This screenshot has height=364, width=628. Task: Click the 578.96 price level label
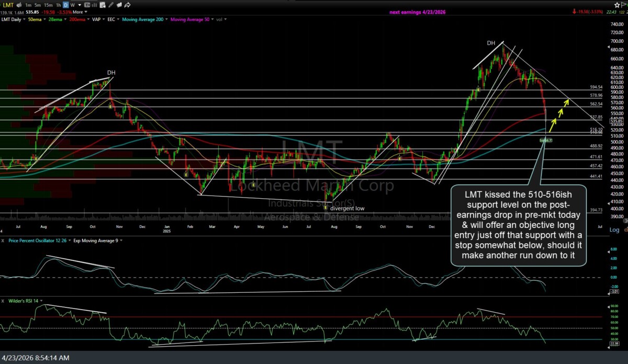pyautogui.click(x=596, y=96)
